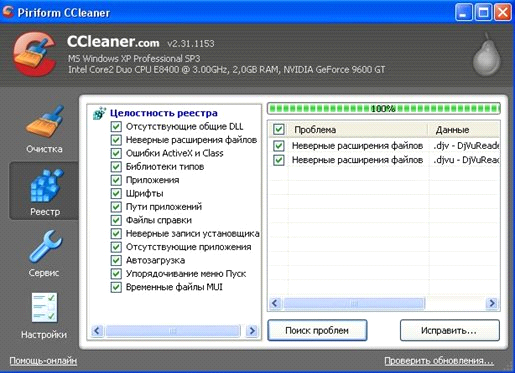Click the pear icon in header

click(486, 54)
